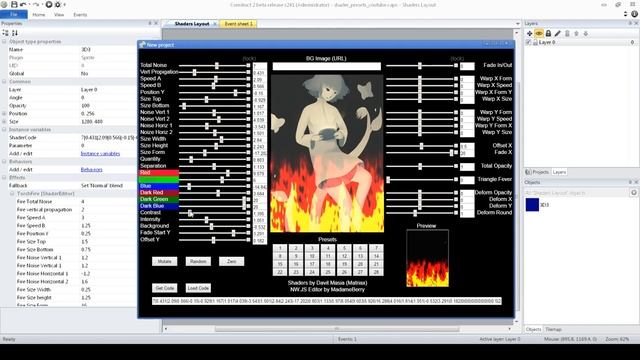Open debug layout icon in quick access toolbar
This screenshot has height=360, width=640.
click(x=58, y=4)
